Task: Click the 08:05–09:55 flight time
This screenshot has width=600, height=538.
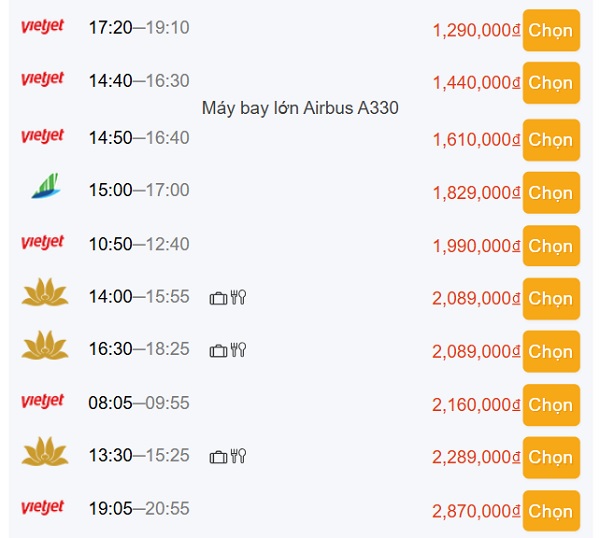Action: pyautogui.click(x=139, y=403)
